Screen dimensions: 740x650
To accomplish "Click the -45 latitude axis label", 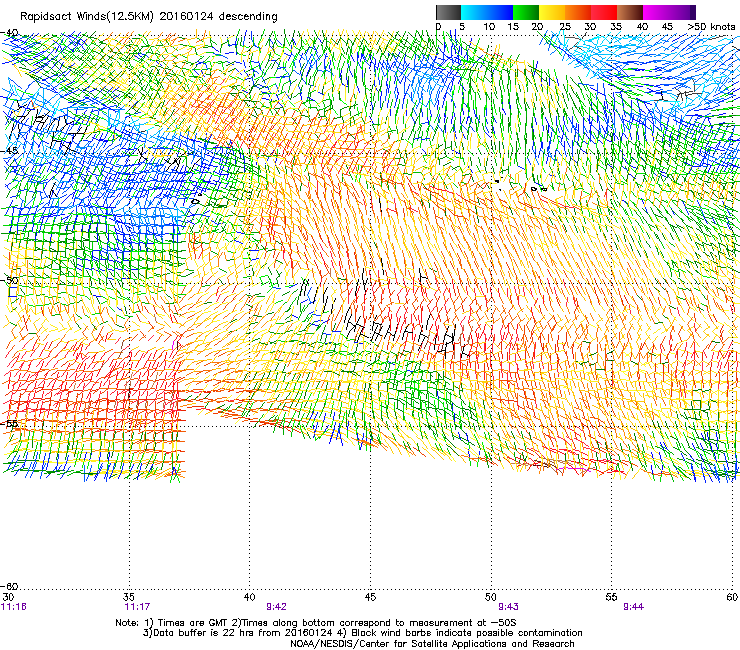I will click(9, 151).
